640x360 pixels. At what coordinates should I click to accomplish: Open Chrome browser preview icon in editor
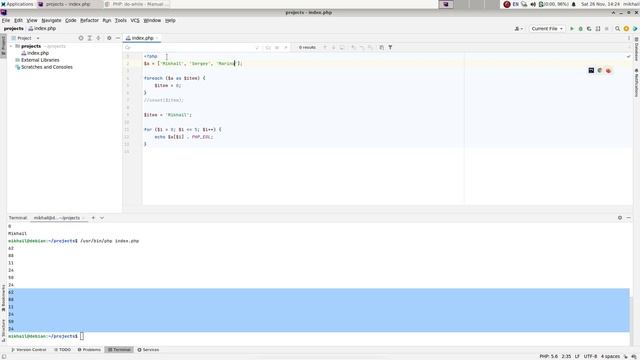tap(600, 71)
